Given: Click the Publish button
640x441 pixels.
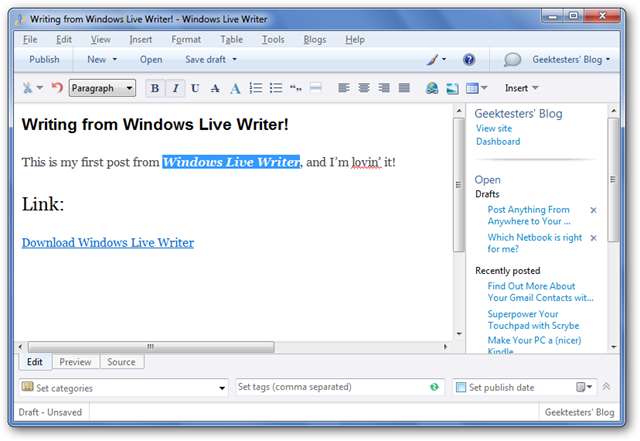Looking at the screenshot, I should 44,60.
